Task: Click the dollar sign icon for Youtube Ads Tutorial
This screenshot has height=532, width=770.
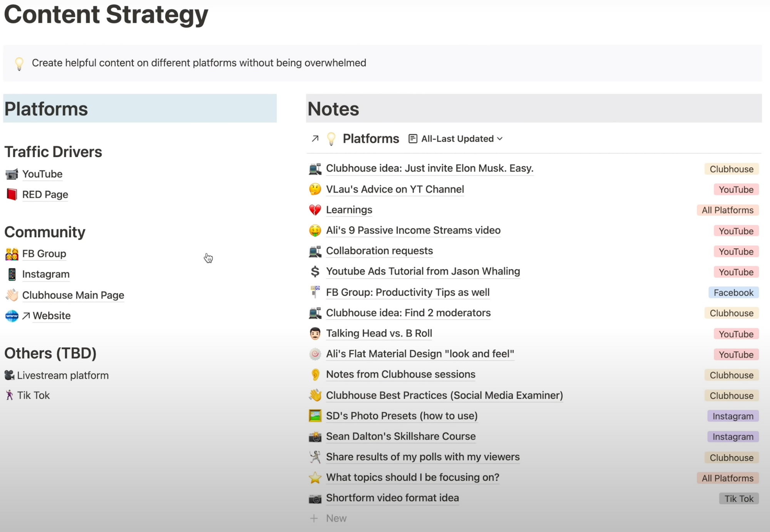Action: (x=315, y=272)
